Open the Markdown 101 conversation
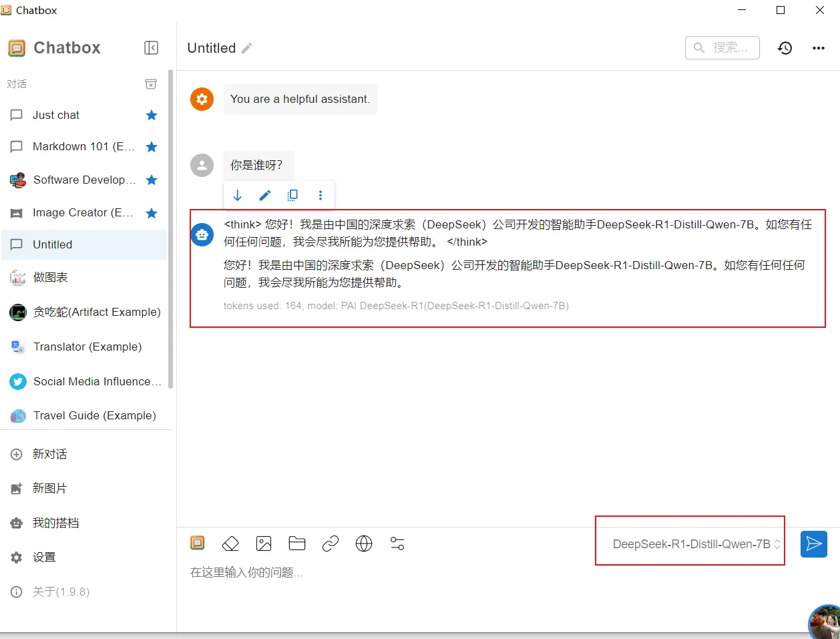840x639 pixels. [x=84, y=146]
